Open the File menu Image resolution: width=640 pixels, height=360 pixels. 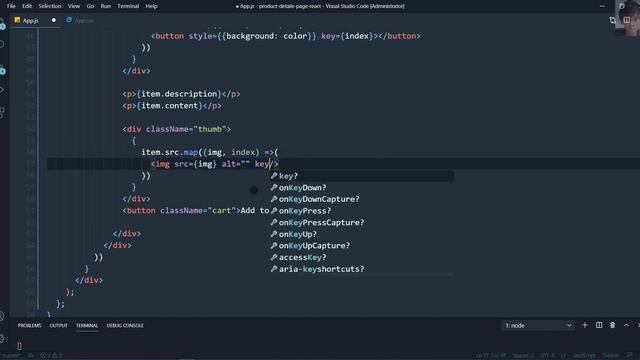11,6
